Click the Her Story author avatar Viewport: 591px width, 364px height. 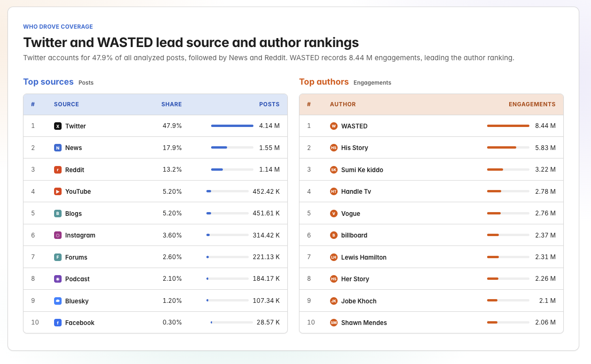point(334,279)
